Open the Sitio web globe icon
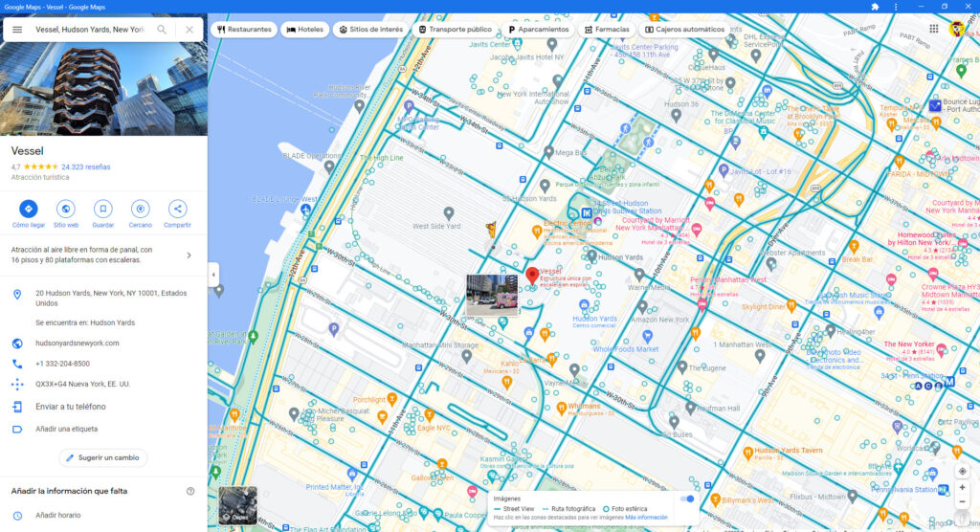 (x=66, y=209)
